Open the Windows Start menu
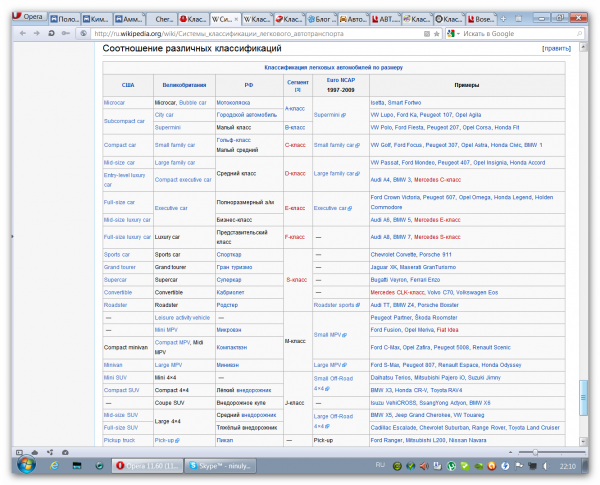Image resolution: width=600 pixels, height=485 pixels. coord(26,465)
